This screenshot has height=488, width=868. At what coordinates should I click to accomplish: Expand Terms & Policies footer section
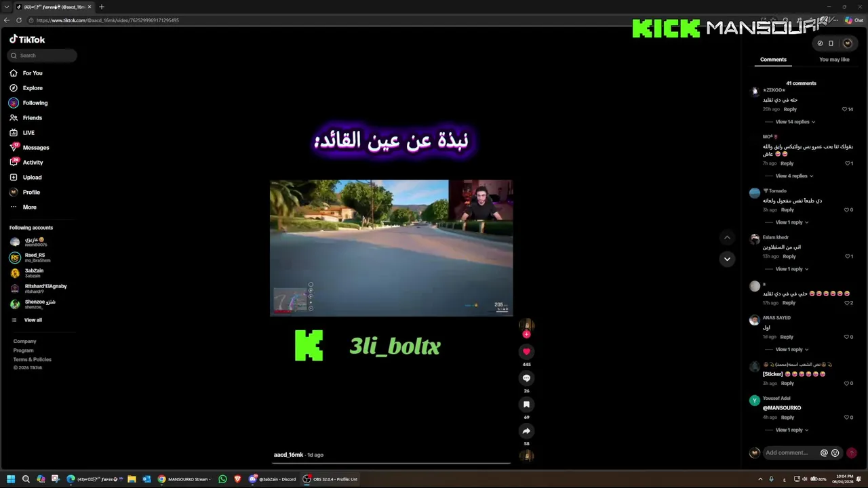click(x=32, y=359)
